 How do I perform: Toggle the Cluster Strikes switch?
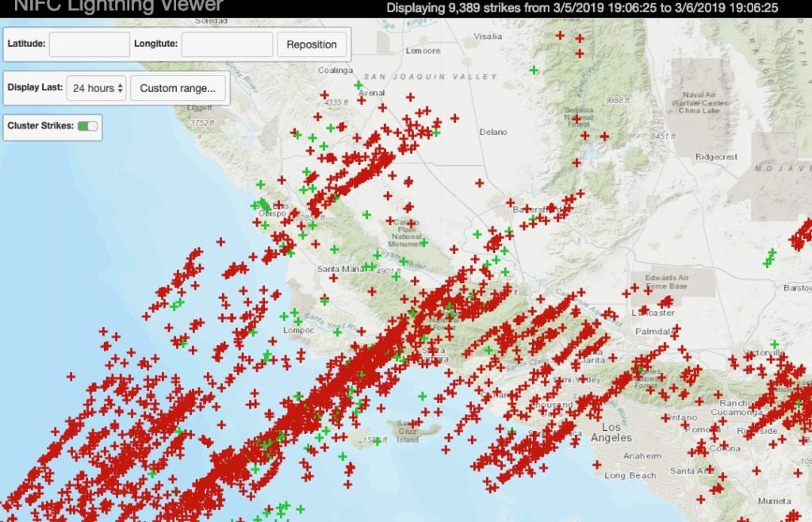coord(87,126)
